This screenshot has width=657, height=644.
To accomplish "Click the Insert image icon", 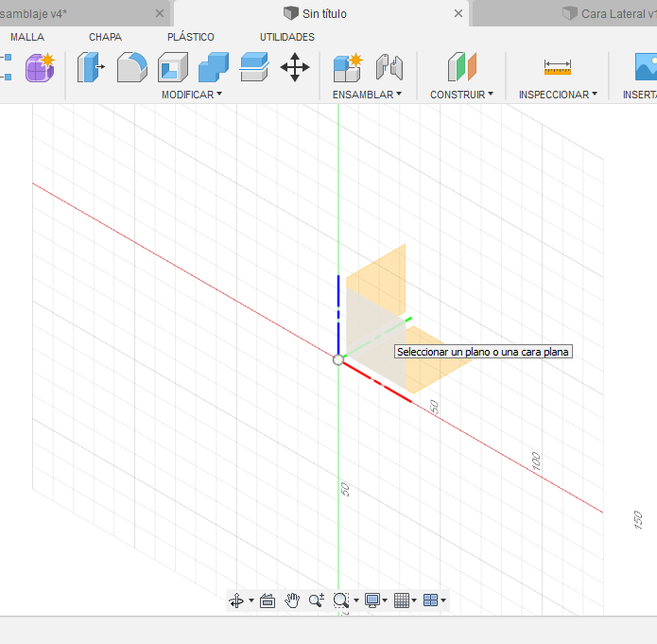I will coord(646,67).
